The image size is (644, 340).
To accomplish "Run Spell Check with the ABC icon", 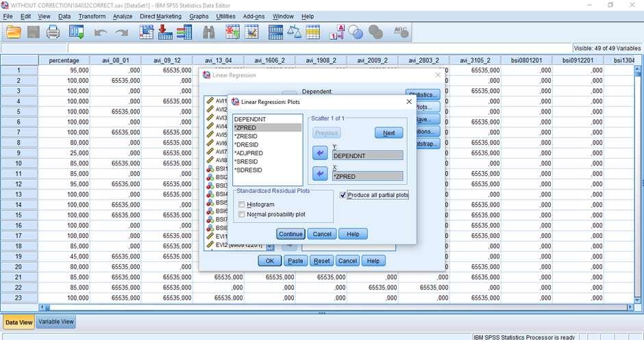I will (401, 32).
